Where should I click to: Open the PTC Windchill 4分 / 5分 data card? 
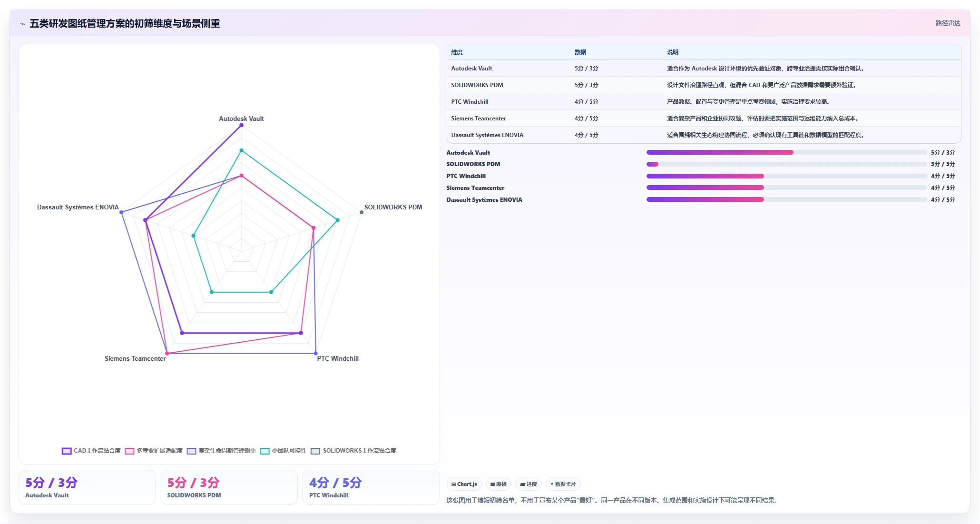pyautogui.click(x=371, y=487)
